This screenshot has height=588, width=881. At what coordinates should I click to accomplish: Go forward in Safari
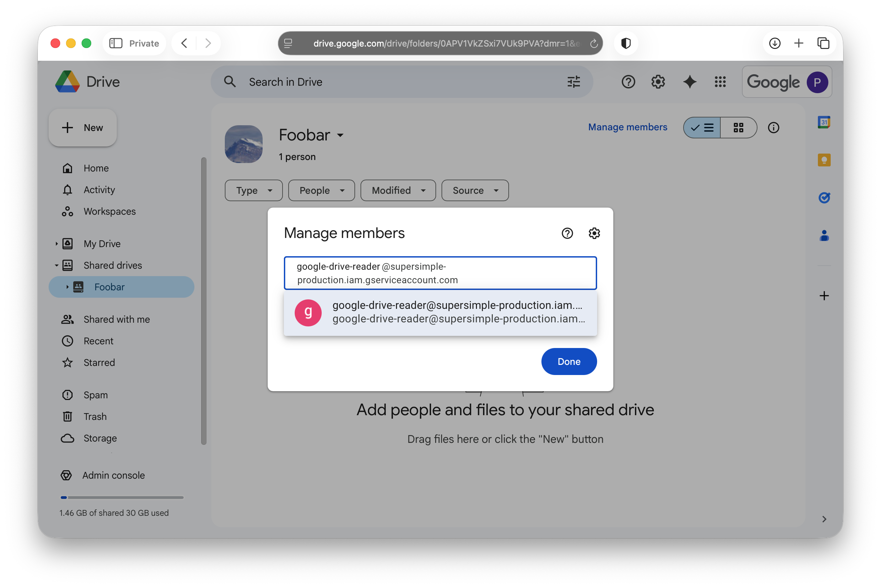[x=208, y=44]
